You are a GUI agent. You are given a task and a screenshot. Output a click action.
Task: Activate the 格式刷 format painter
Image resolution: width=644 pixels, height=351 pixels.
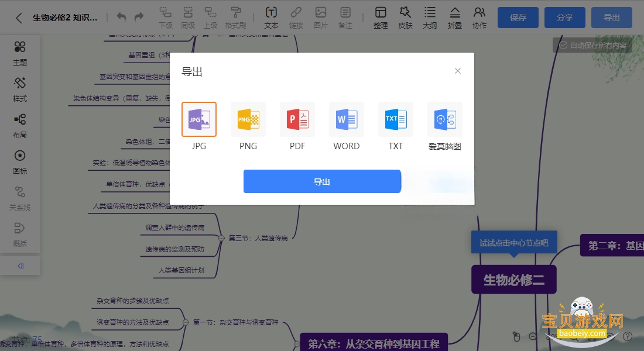tap(235, 18)
